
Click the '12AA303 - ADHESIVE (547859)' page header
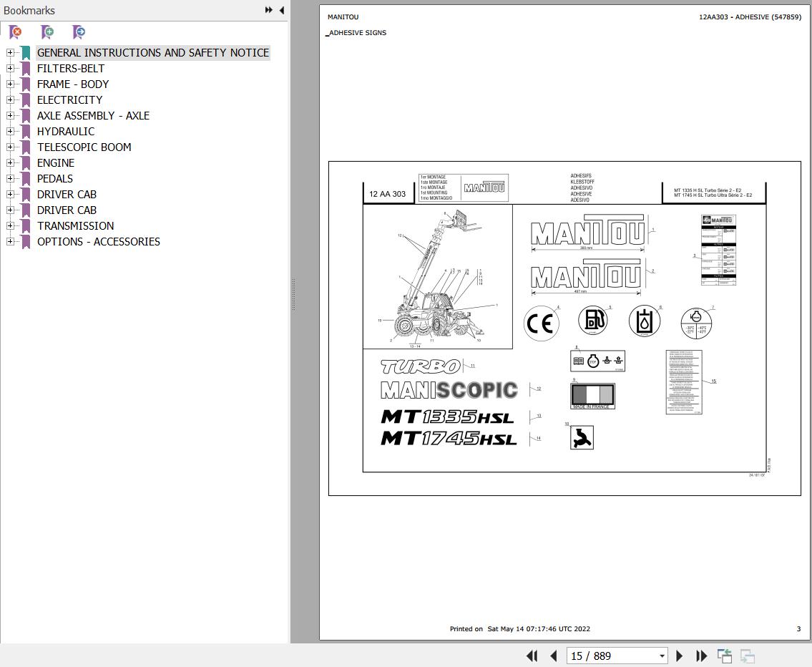click(750, 17)
